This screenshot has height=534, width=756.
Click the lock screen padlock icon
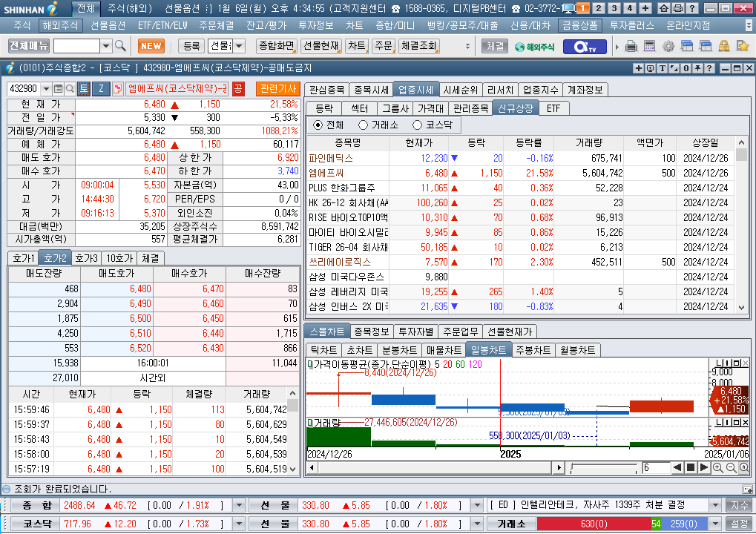tap(723, 46)
